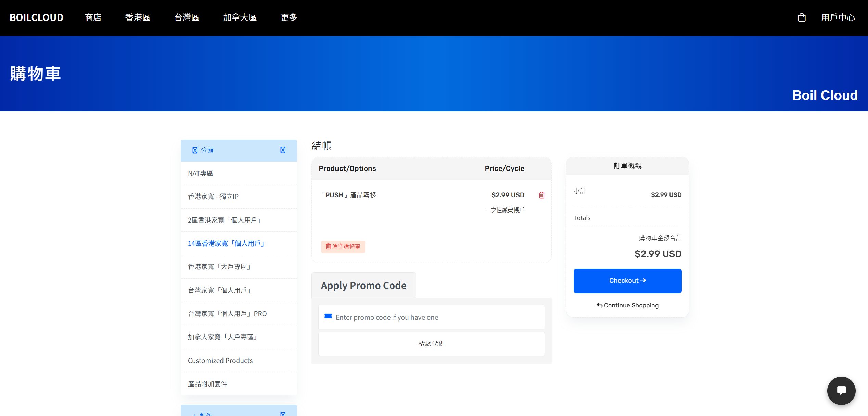Open the 更多 menu
The height and width of the screenshot is (416, 868).
(289, 17)
